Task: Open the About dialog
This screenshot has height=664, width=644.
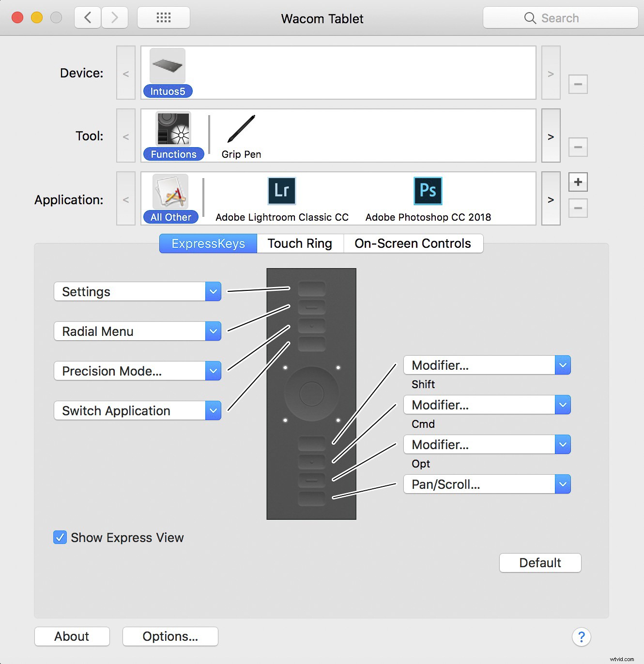Action: 72,636
